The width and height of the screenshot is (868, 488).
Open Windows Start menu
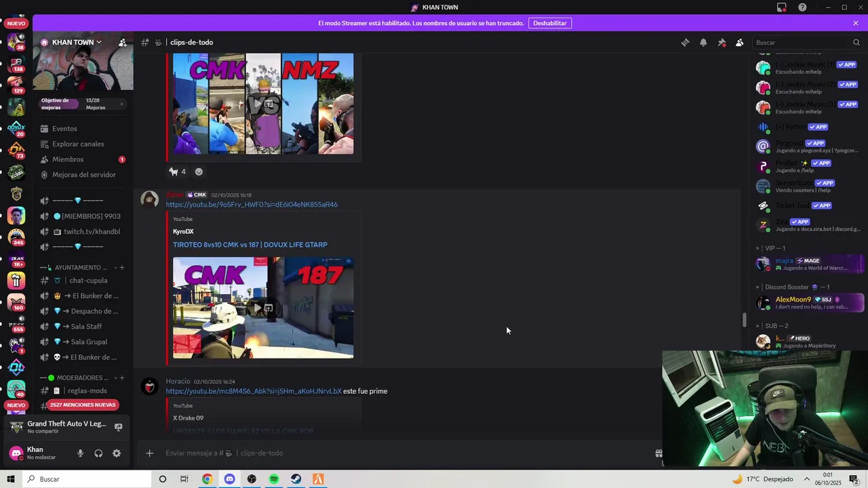[11, 479]
